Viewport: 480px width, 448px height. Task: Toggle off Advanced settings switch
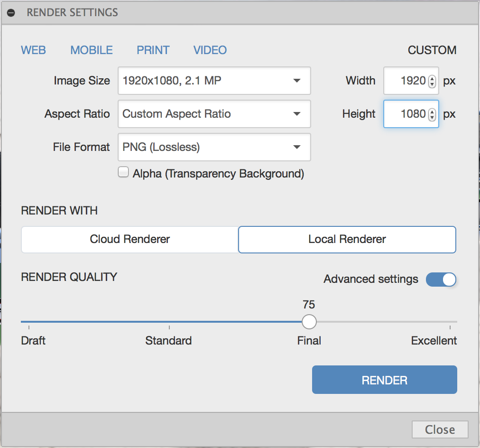pyautogui.click(x=441, y=279)
